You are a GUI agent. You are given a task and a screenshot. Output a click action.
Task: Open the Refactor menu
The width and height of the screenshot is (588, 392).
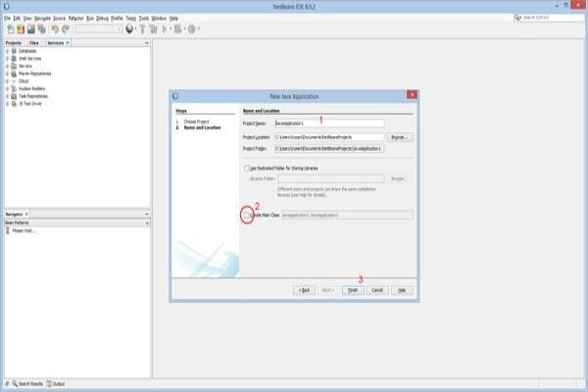(x=75, y=18)
